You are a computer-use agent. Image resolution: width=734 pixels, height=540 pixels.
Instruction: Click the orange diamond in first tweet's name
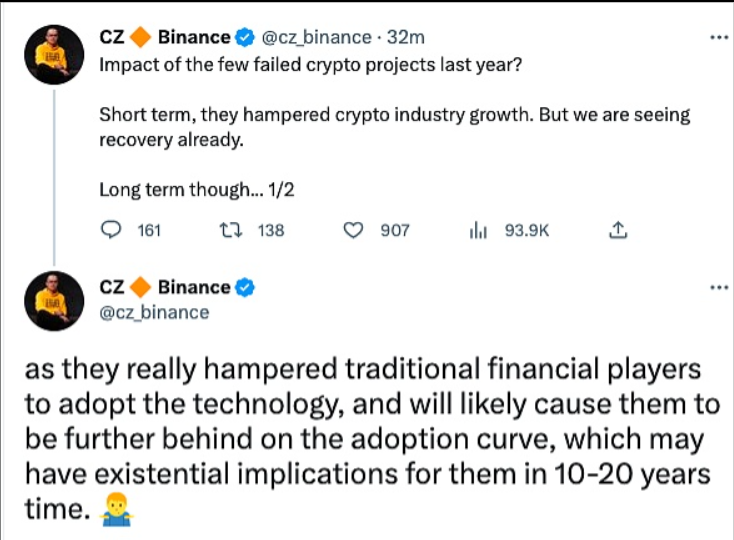pyautogui.click(x=141, y=38)
